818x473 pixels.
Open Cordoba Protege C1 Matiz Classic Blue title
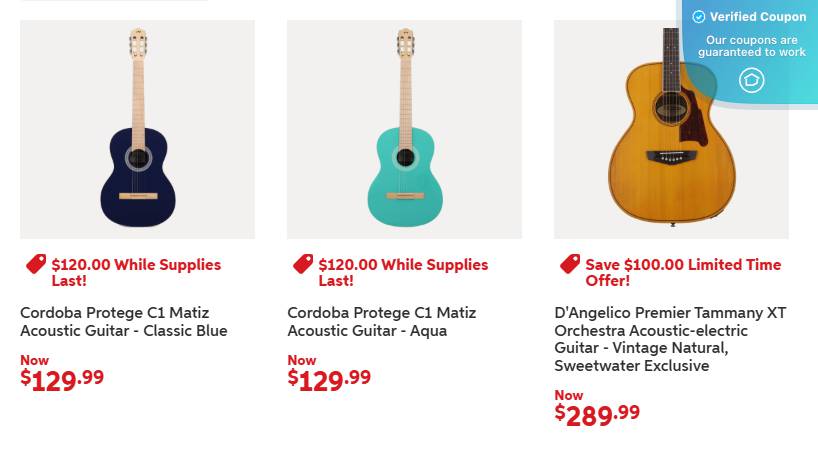124,322
